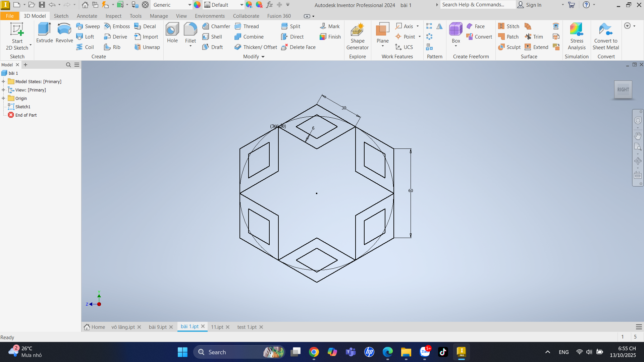Expand the Origin folder node
644x362 pixels.
(3, 98)
